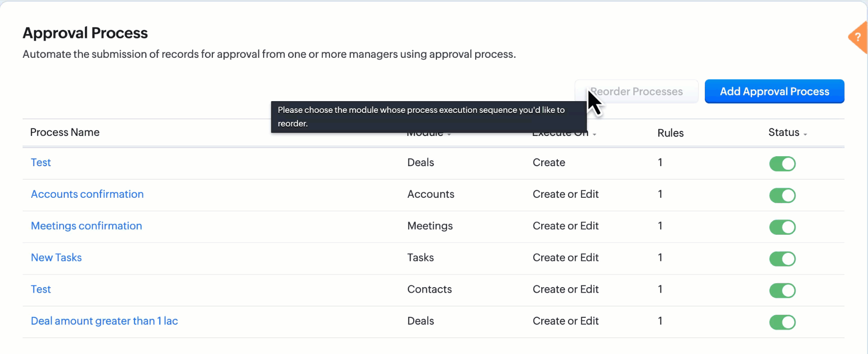The width and height of the screenshot is (868, 354).
Task: Click the orange help question mark icon
Action: coord(859,37)
